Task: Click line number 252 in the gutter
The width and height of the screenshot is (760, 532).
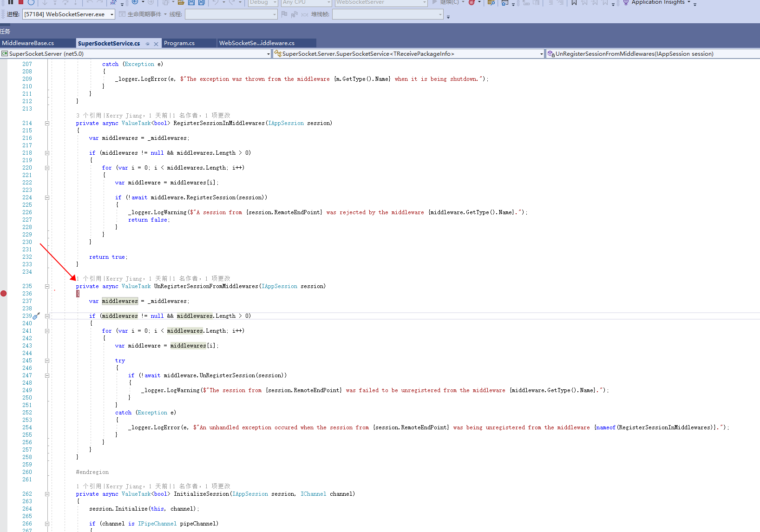Action: (27, 413)
